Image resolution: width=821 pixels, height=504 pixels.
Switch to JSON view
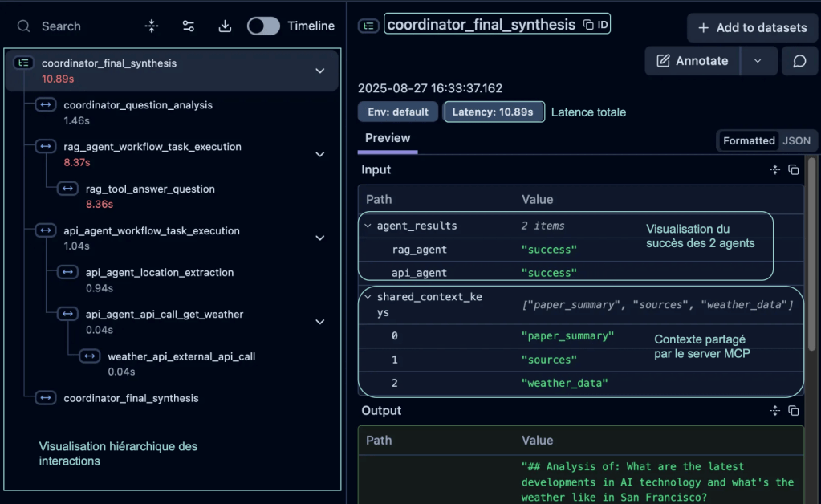(x=796, y=140)
